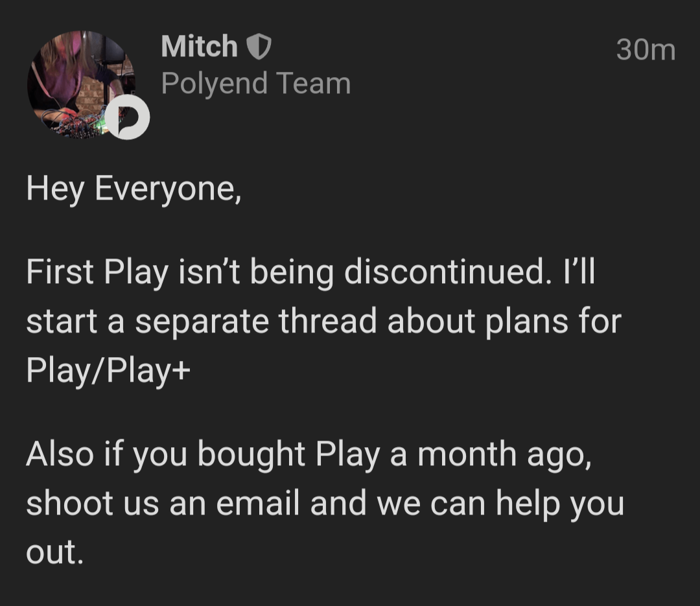
Task: Click the sentence First Play isn't being discontinued
Action: (x=286, y=272)
